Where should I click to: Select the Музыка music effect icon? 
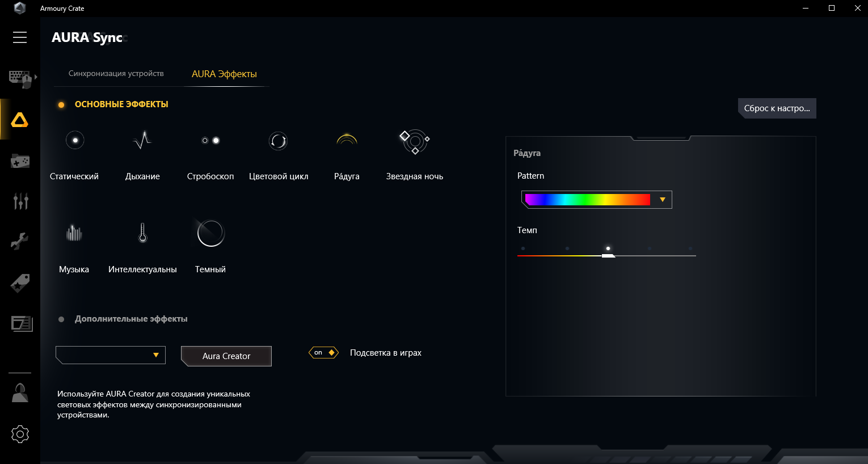[x=74, y=233]
